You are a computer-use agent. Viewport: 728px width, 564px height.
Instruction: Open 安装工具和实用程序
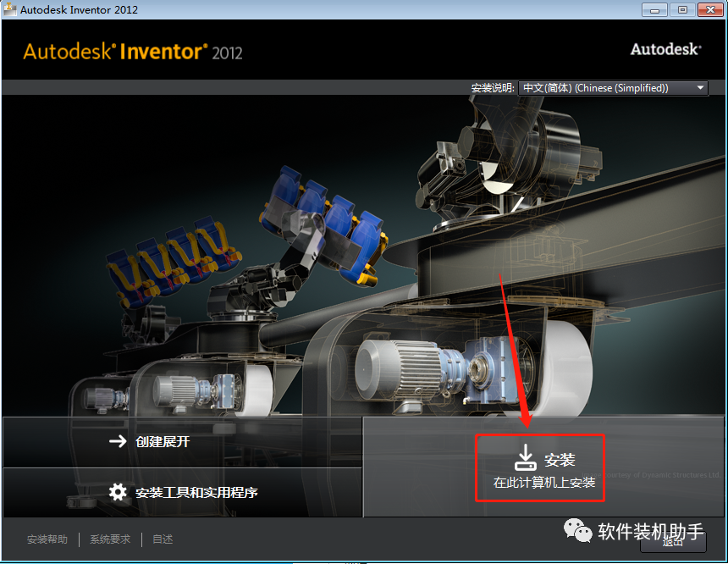[x=182, y=493]
